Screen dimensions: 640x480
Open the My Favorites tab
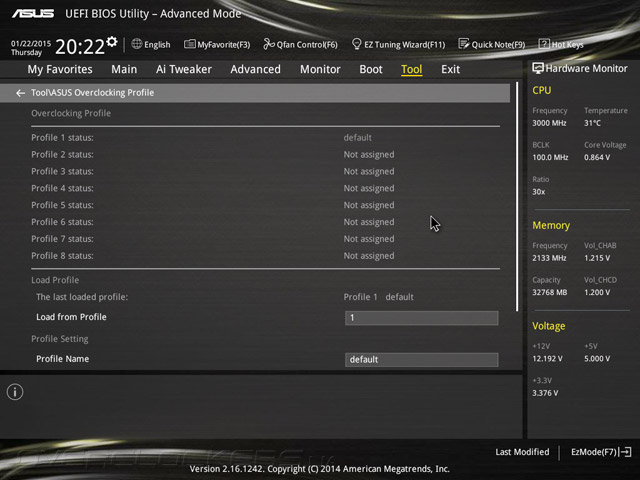pos(60,69)
